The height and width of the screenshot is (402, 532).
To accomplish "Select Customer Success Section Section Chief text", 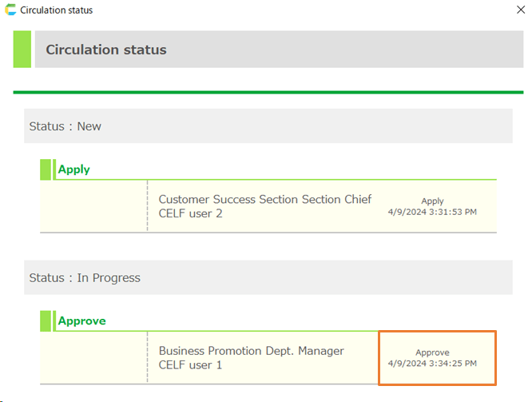I will coord(264,200).
